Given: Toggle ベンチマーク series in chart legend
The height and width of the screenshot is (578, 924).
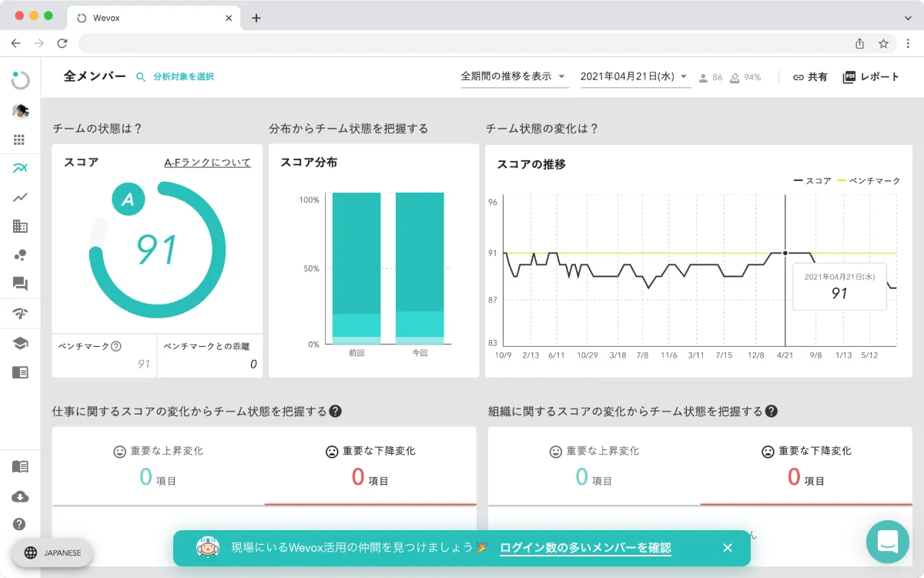Looking at the screenshot, I should click(869, 181).
